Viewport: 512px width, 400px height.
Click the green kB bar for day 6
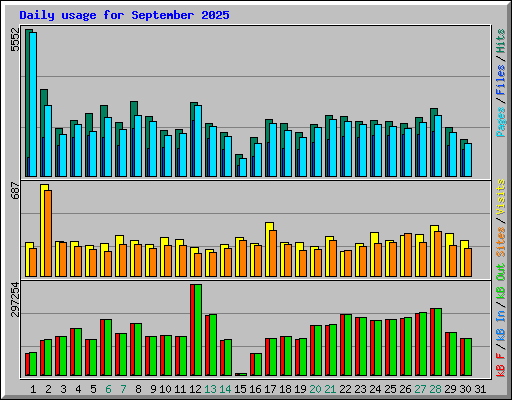tap(108, 348)
